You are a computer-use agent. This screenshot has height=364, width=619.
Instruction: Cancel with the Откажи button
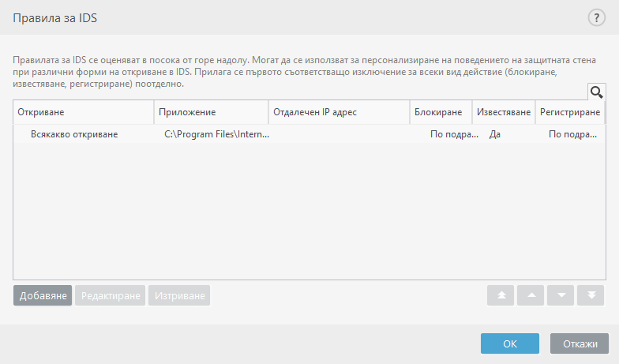click(580, 343)
